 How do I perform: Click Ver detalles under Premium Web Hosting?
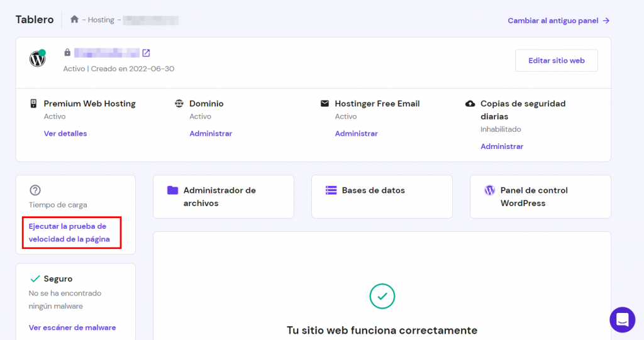pyautogui.click(x=65, y=133)
